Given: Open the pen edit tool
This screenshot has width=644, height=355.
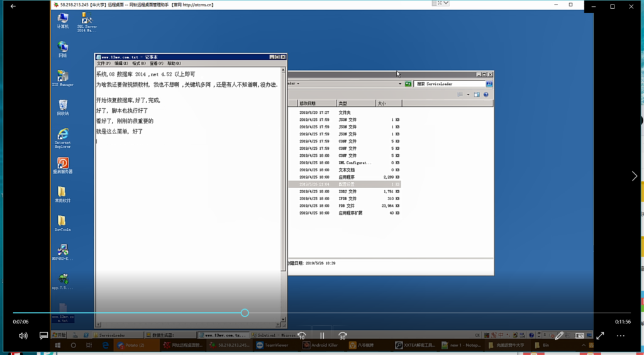Looking at the screenshot, I should (x=559, y=336).
